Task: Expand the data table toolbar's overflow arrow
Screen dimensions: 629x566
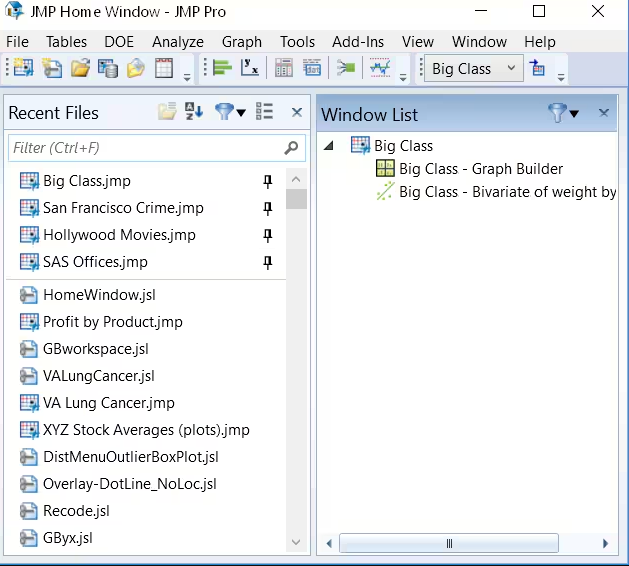Action: [561, 77]
